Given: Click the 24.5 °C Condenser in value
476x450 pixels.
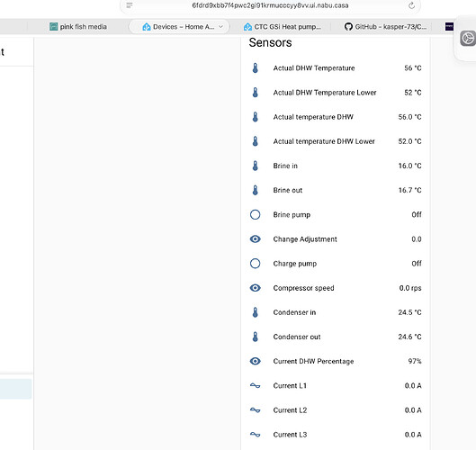Looking at the screenshot, I should point(409,312).
